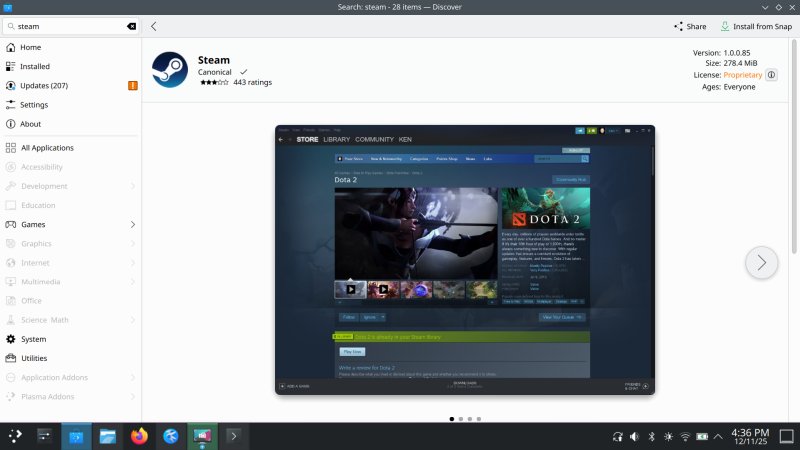Click the volume icon in tray
Screen dimensions: 800x450
[634, 437]
